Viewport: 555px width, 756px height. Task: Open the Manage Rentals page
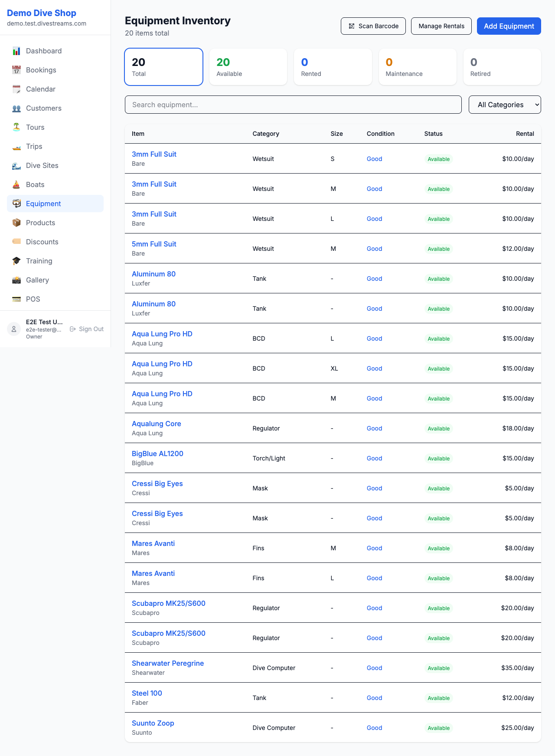pyautogui.click(x=441, y=26)
